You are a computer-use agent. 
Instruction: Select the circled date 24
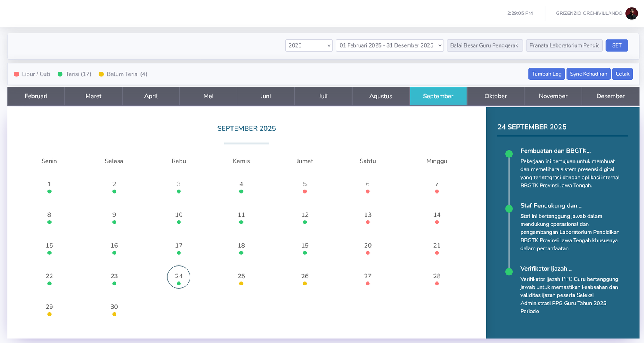(179, 277)
